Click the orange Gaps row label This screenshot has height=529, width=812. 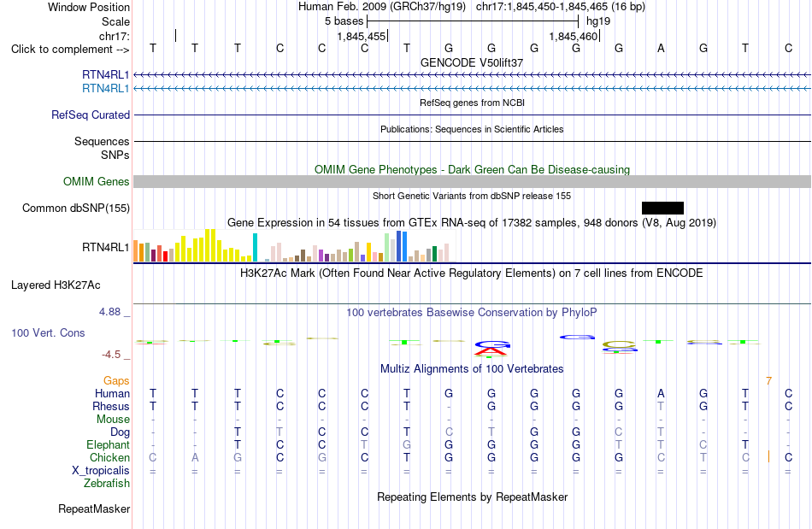(x=116, y=381)
